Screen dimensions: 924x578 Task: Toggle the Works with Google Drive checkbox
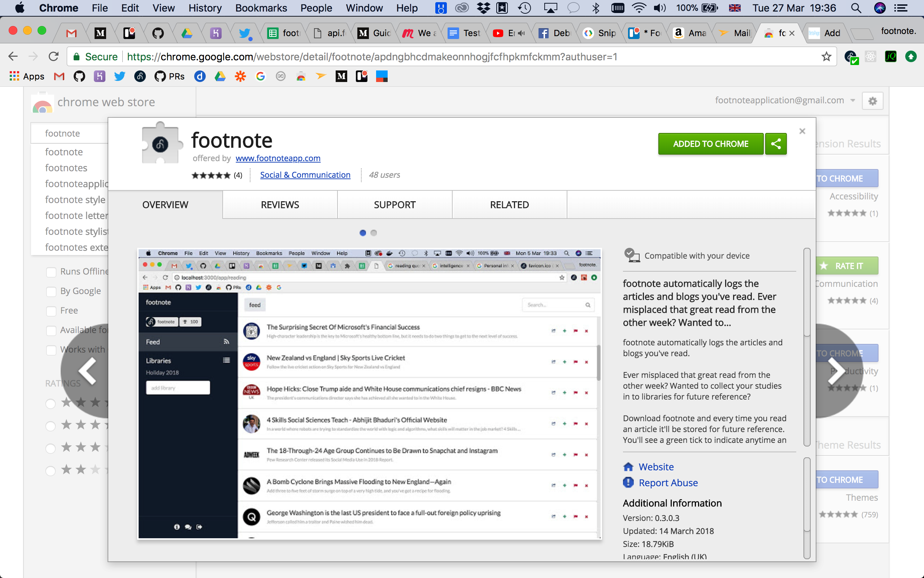pos(51,350)
